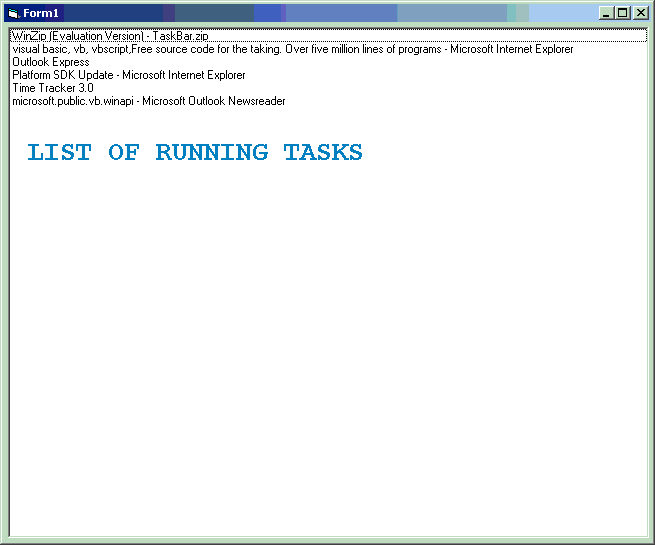
Task: Minimize the Form1 window
Action: click(x=606, y=13)
